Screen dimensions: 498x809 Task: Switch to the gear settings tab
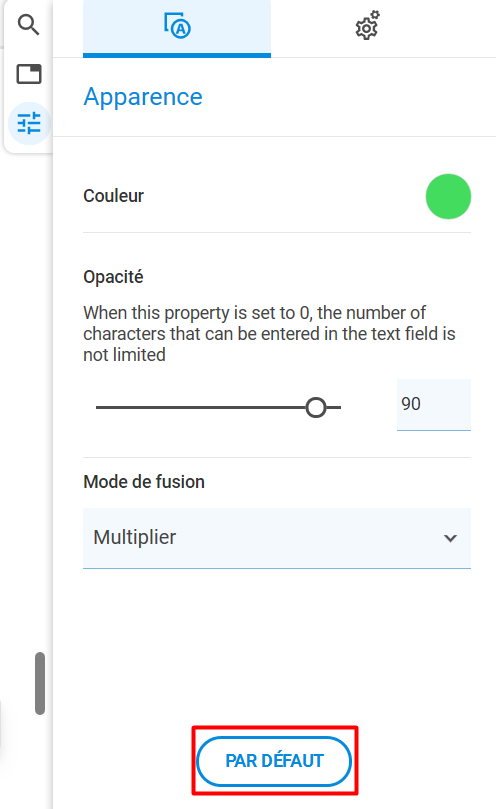click(367, 25)
